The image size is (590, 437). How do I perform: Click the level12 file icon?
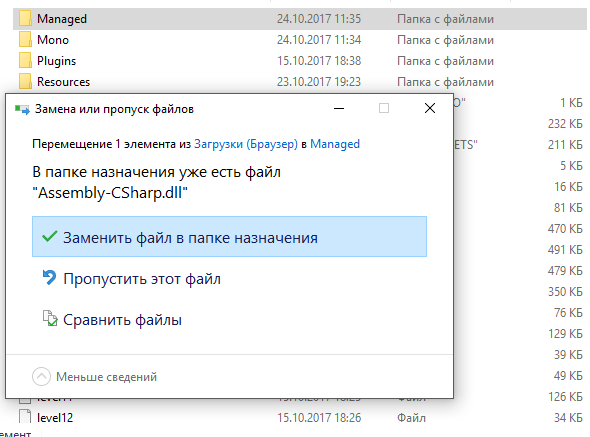[x=25, y=417]
